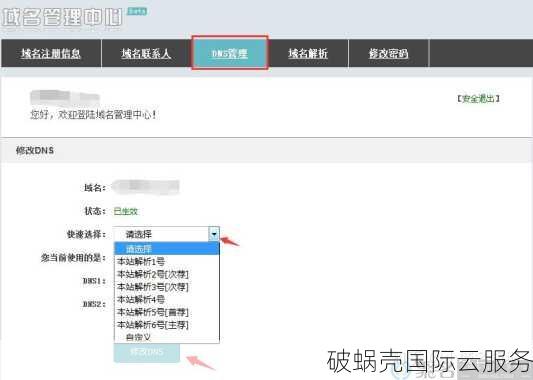Select 请选择 in the dropdown list
The height and width of the screenshot is (380, 533).
(x=167, y=248)
